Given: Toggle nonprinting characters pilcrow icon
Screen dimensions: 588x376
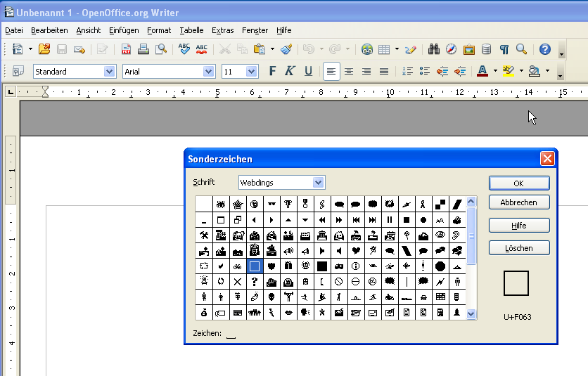Looking at the screenshot, I should 504,49.
